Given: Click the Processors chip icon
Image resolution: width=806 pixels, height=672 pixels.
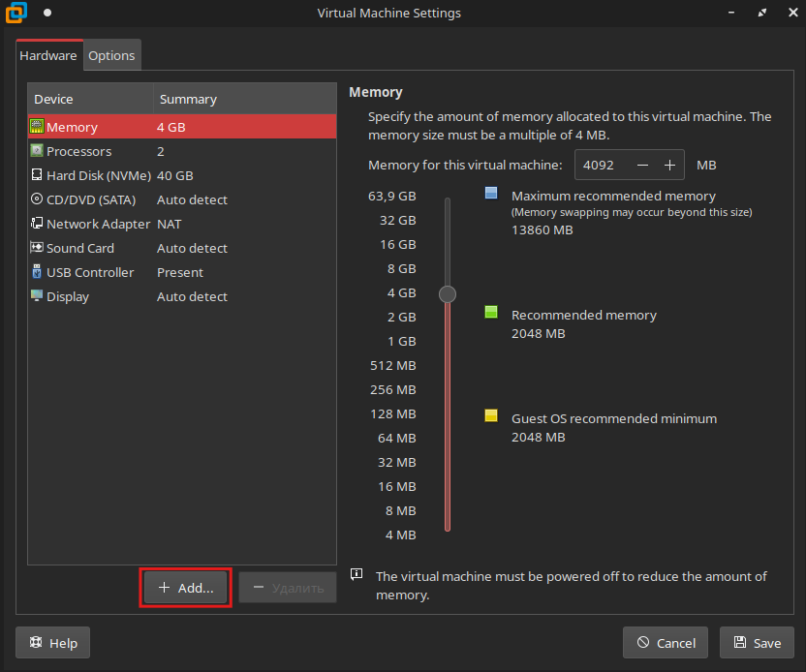Looking at the screenshot, I should 37,151.
